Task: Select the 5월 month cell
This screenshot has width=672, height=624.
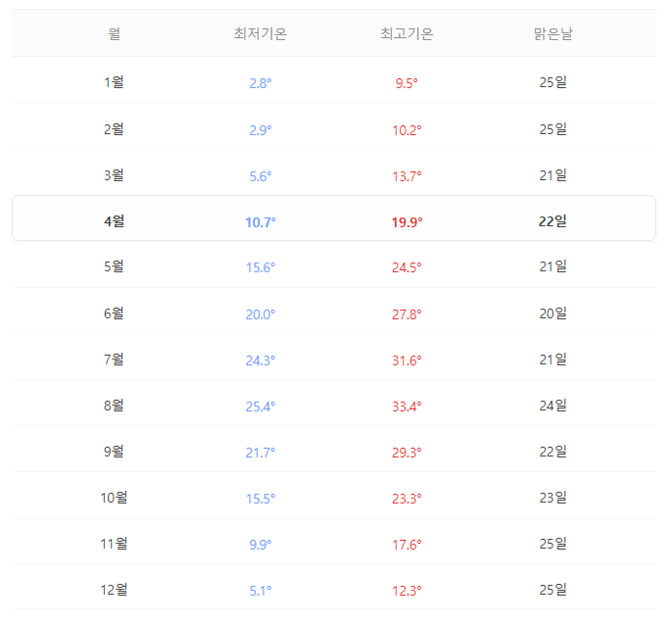Action: pyautogui.click(x=114, y=266)
